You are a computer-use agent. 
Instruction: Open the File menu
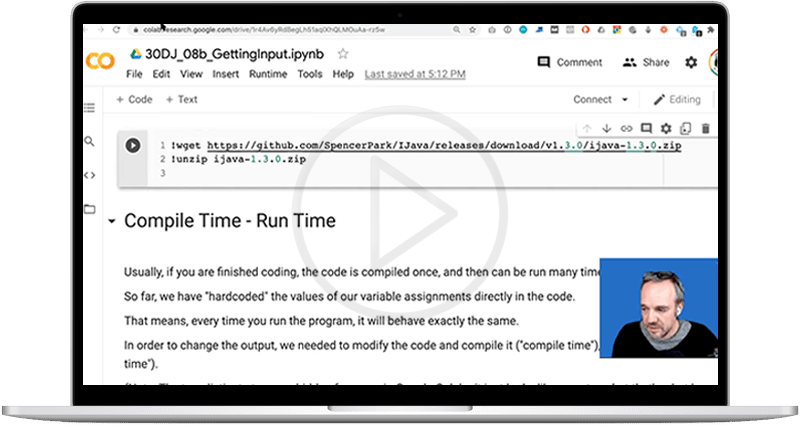[x=134, y=74]
